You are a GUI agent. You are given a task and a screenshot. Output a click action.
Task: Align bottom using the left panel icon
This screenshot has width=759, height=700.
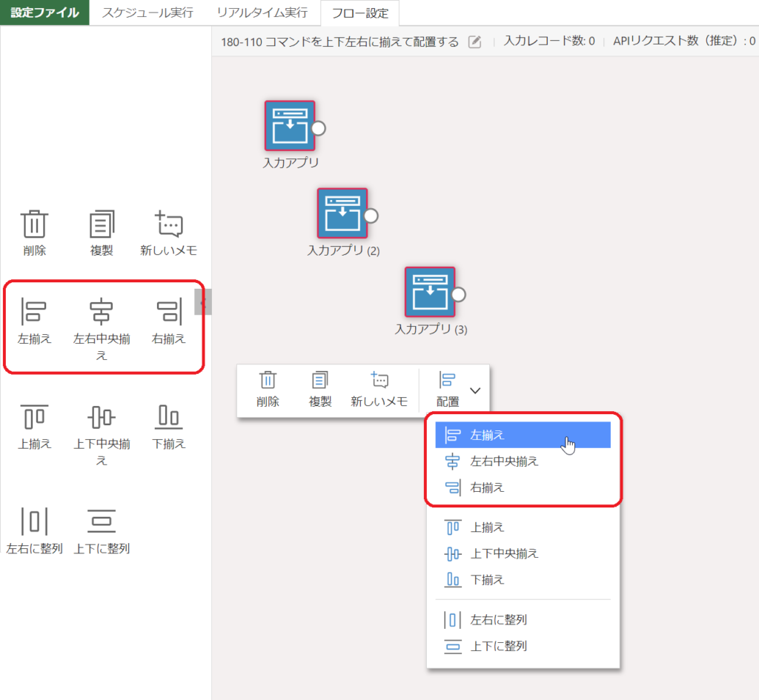pyautogui.click(x=168, y=417)
